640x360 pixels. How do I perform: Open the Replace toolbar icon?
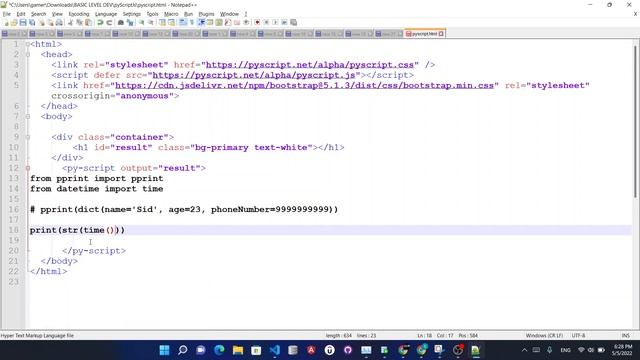(130, 22)
